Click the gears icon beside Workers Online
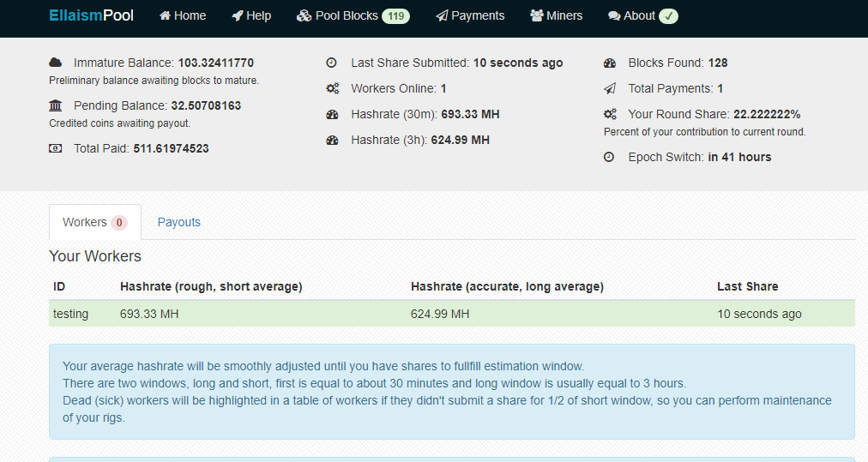The image size is (868, 462). (x=332, y=88)
